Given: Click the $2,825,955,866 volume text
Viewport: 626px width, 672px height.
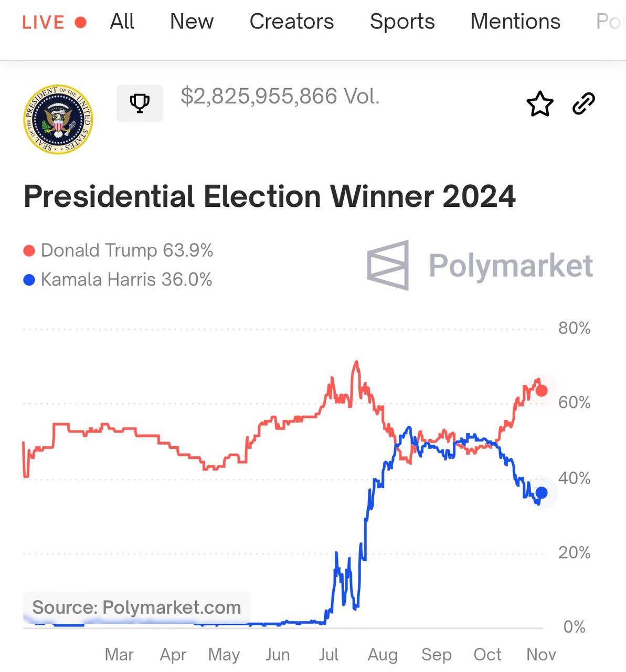Looking at the screenshot, I should click(280, 96).
